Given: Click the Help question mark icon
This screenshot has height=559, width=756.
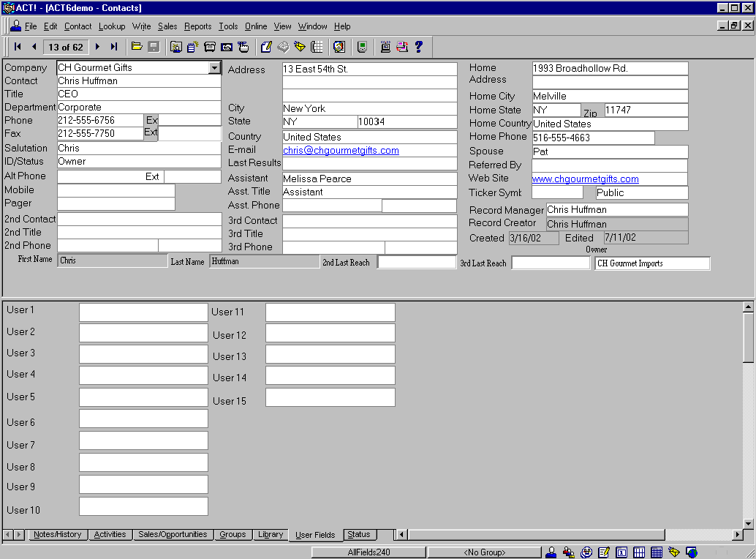Looking at the screenshot, I should pos(418,47).
